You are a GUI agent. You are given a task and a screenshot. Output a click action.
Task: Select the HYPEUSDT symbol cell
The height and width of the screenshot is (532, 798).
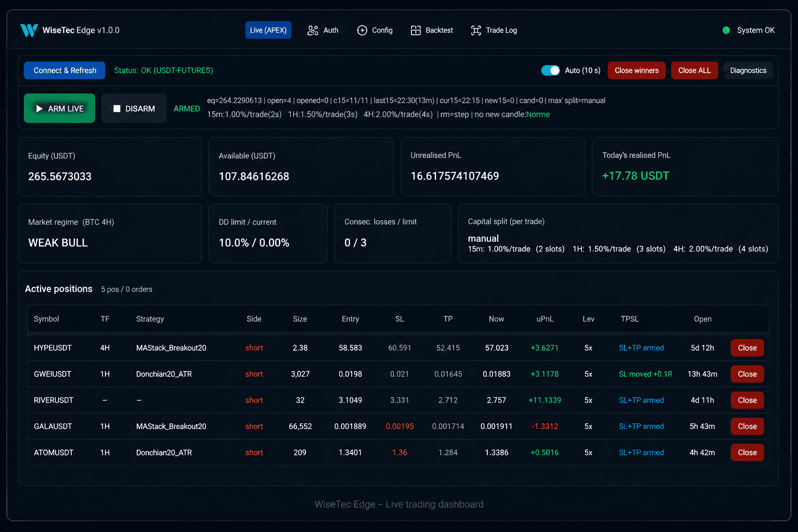(x=53, y=348)
